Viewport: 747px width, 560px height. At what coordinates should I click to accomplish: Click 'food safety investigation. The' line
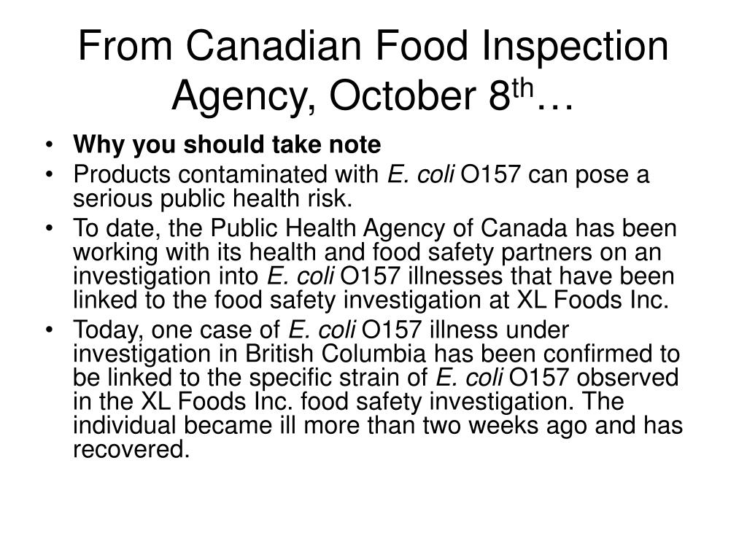click(x=462, y=402)
